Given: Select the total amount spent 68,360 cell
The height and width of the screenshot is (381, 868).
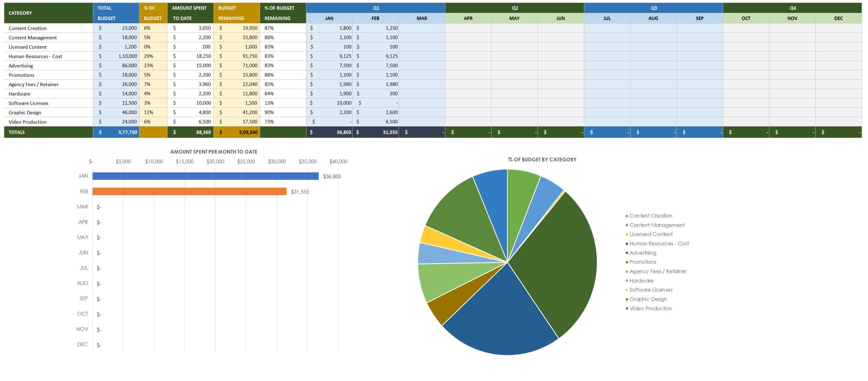Looking at the screenshot, I should click(190, 132).
